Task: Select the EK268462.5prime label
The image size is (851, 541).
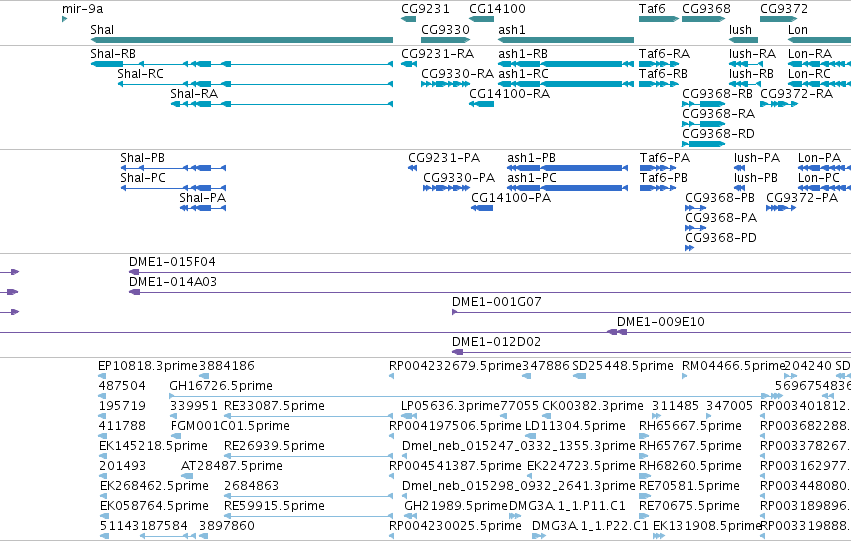Action: pyautogui.click(x=154, y=486)
